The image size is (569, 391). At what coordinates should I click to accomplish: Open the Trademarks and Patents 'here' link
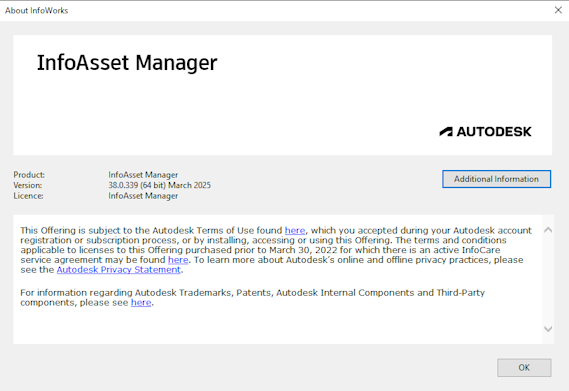click(141, 303)
